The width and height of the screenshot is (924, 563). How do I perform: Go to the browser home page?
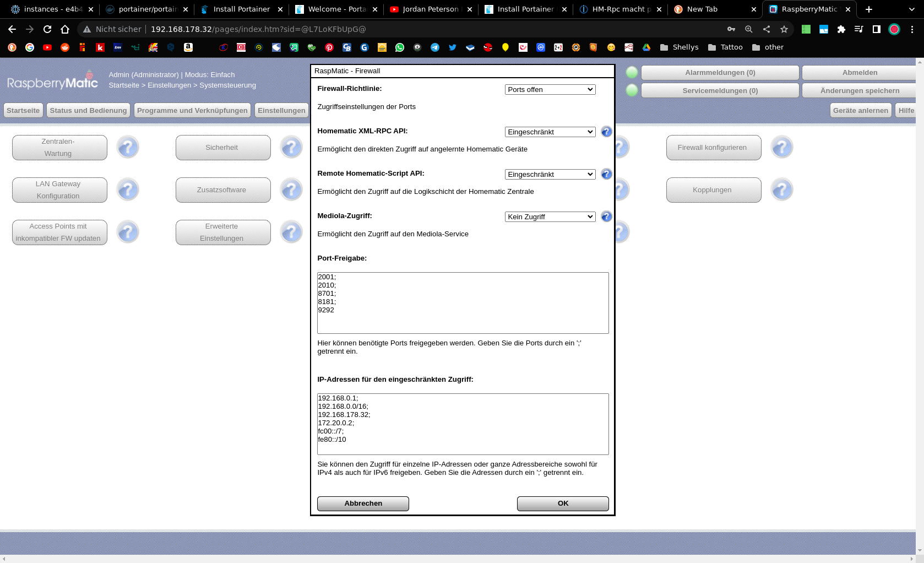[x=65, y=29]
